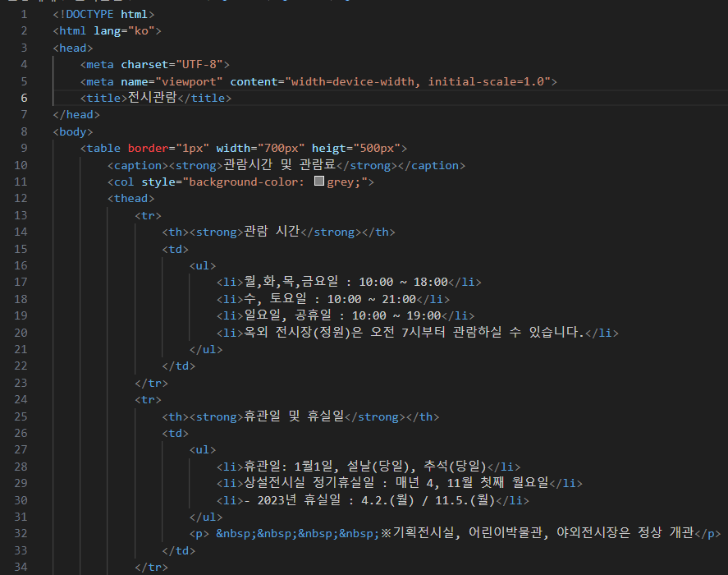728x575 pixels.
Task: Click the red border attribute on the table tag
Action: point(148,149)
